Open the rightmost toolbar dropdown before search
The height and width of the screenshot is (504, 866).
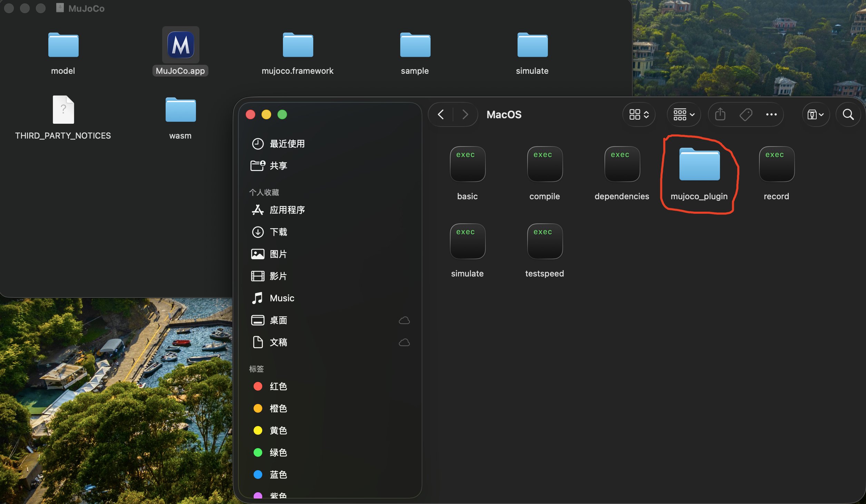(815, 114)
